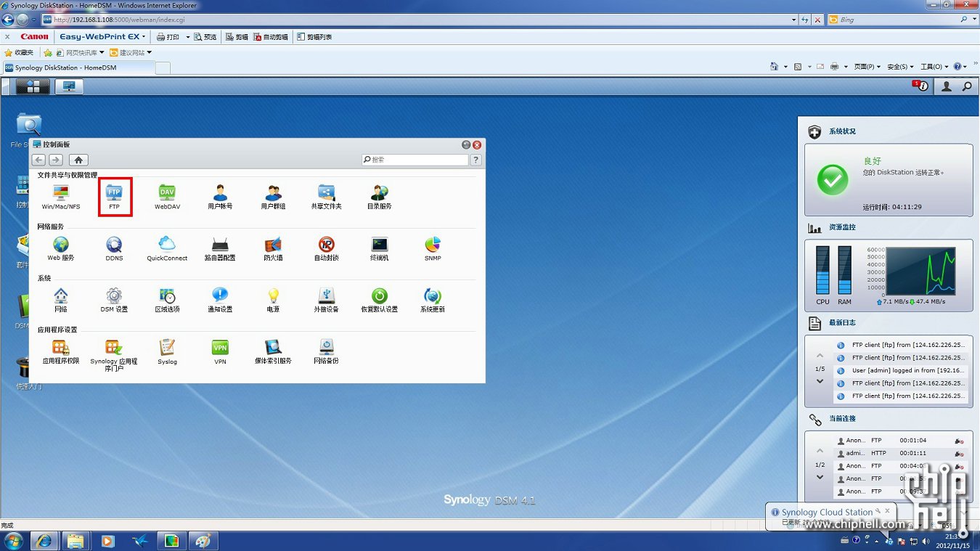Open Internet Explorer from the Windows taskbar
Image resolution: width=980 pixels, height=551 pixels.
click(45, 541)
